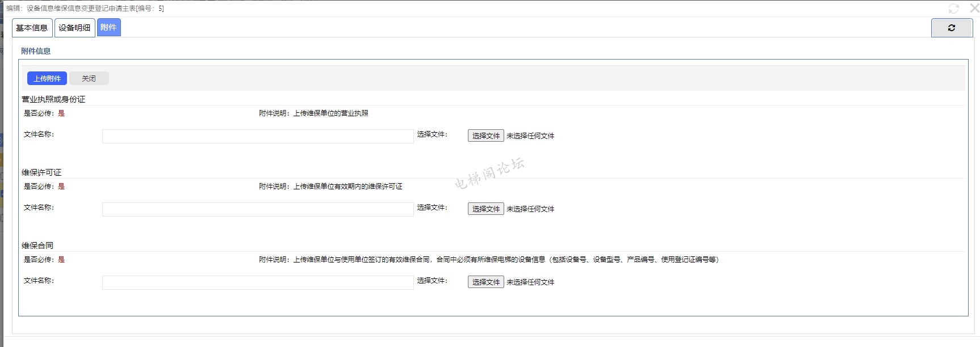Choose file for 维保合同 attachment
This screenshot has width=980, height=347.
point(485,282)
